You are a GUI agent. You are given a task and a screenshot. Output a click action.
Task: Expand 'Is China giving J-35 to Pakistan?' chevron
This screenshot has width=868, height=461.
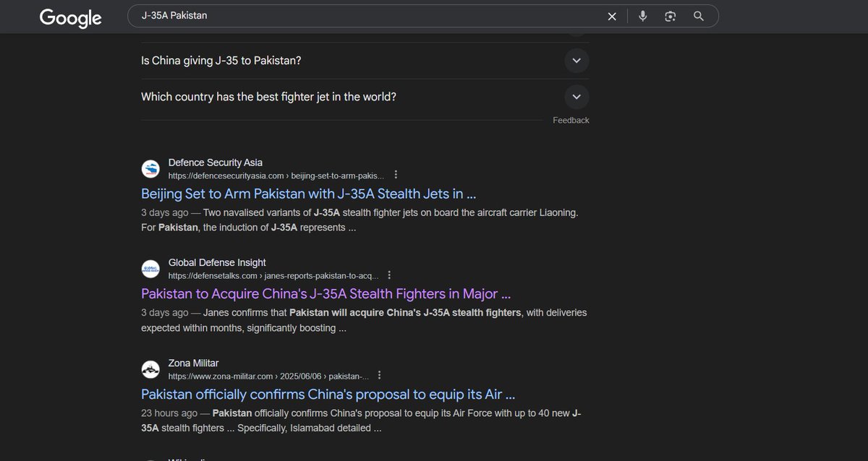click(576, 61)
